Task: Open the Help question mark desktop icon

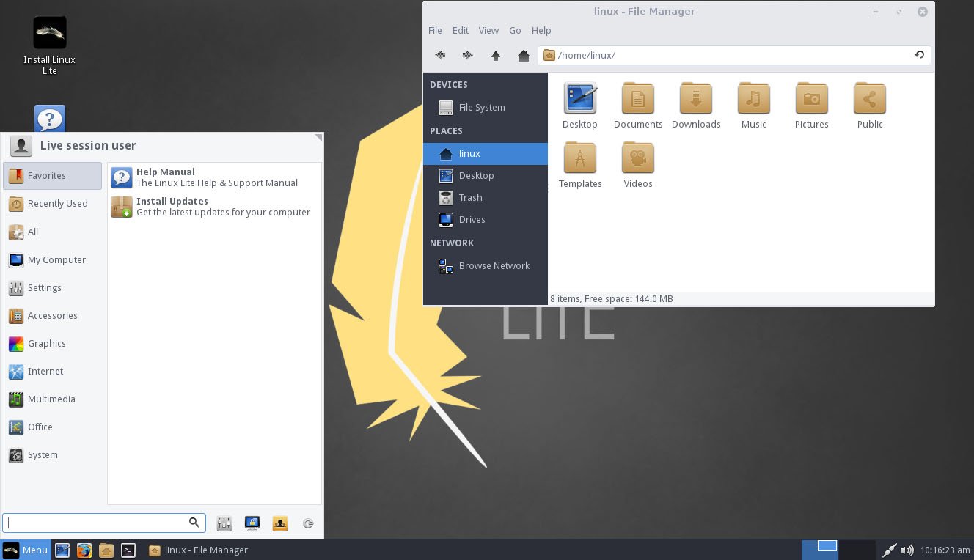Action: click(50, 119)
